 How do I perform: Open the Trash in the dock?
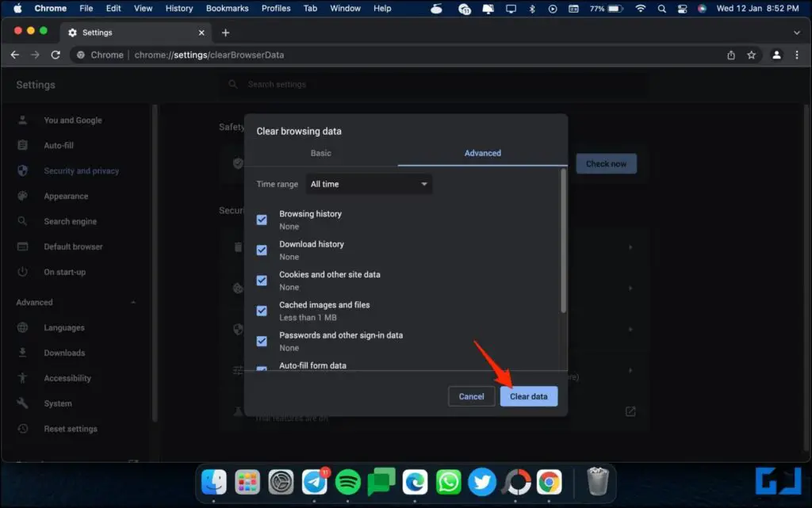coord(598,481)
